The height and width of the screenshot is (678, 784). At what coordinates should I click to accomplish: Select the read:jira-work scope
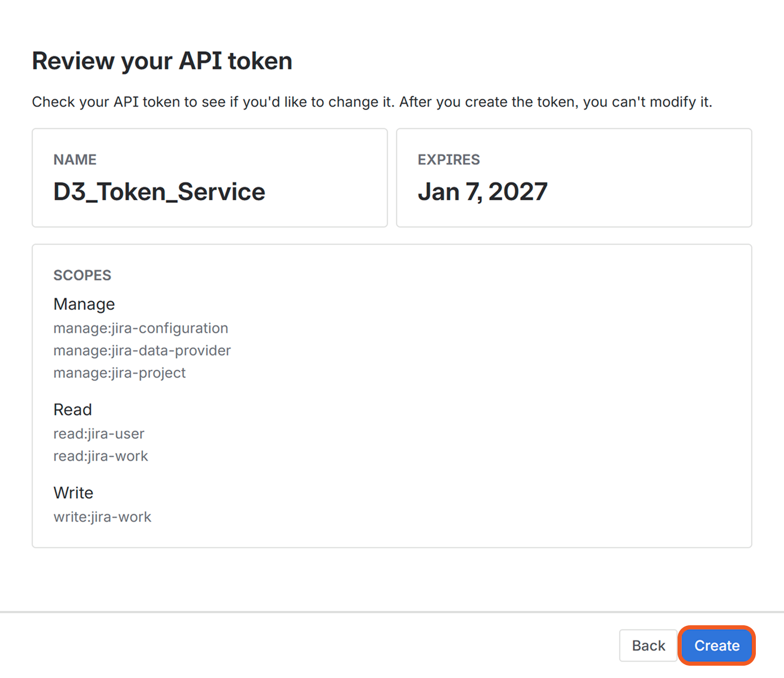(x=101, y=456)
